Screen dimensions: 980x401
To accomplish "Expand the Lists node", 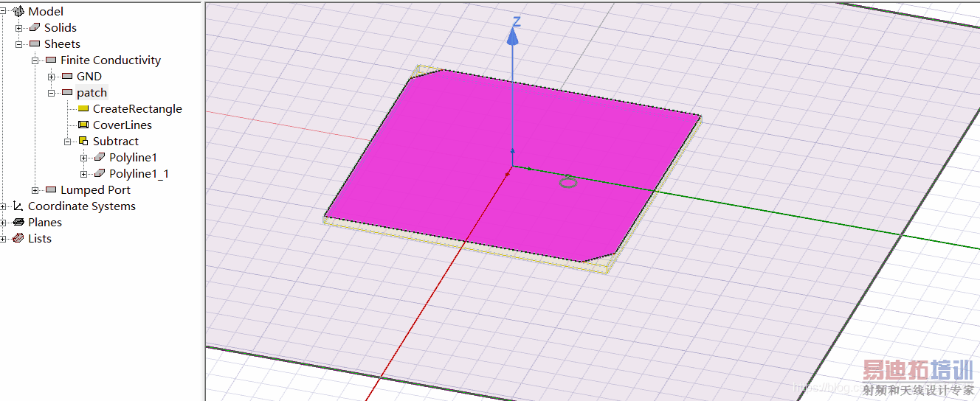I will (3, 239).
